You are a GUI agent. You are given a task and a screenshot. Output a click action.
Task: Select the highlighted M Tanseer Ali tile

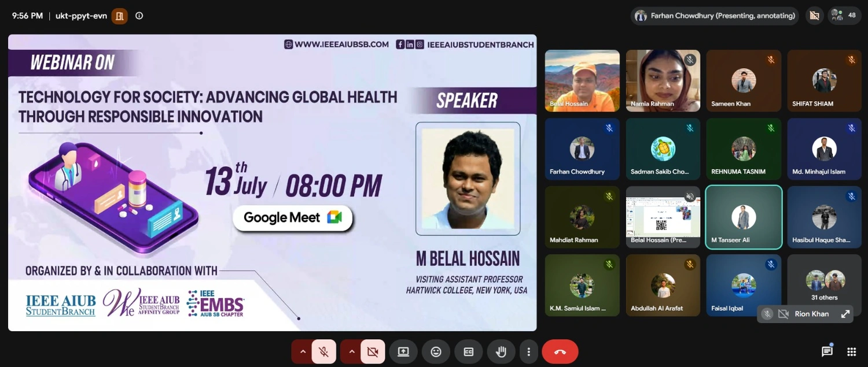point(744,217)
